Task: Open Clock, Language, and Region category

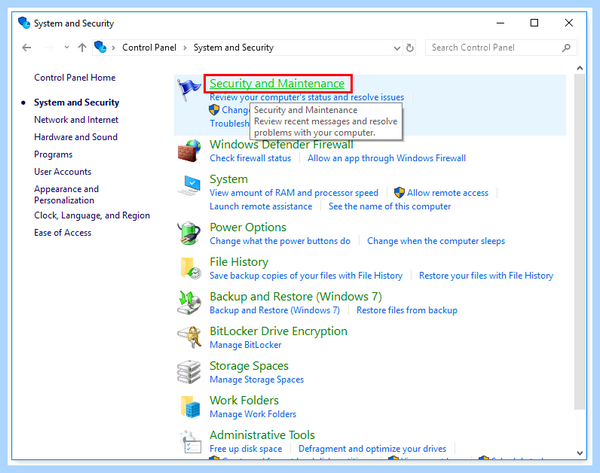Action: point(92,215)
